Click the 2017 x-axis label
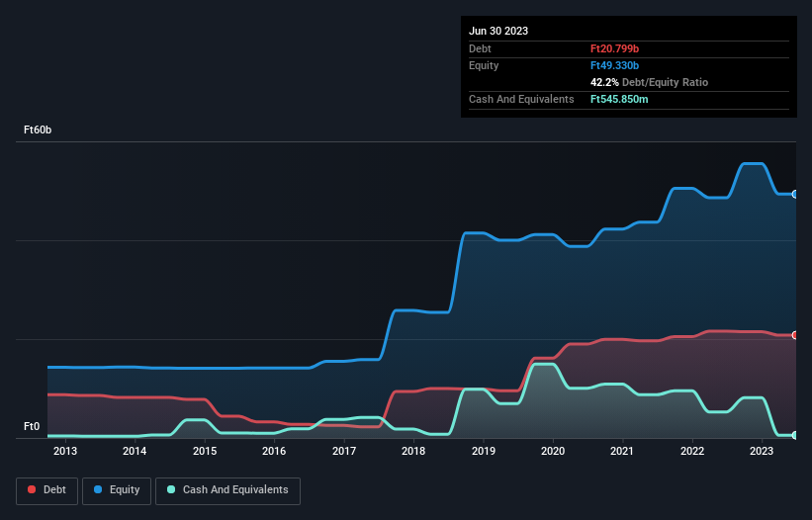 click(x=344, y=451)
